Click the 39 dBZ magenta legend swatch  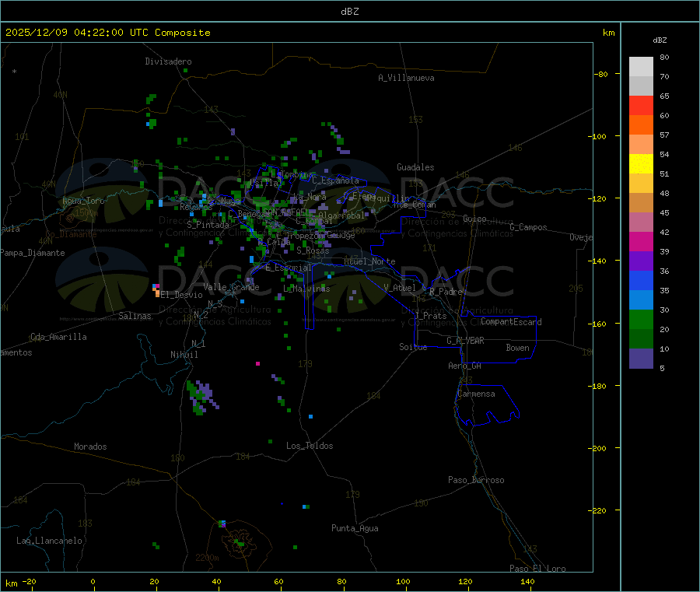[x=641, y=241]
